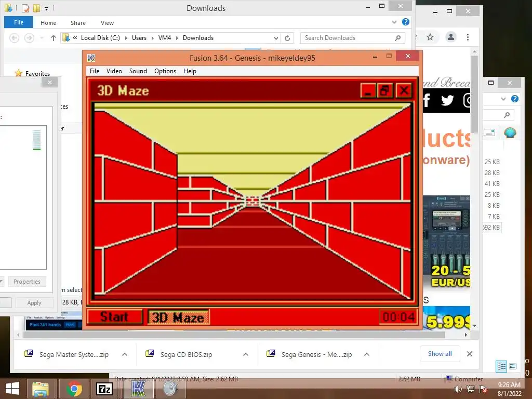The height and width of the screenshot is (399, 532).
Task: Open Favorites in the navigation pane
Action: click(37, 74)
